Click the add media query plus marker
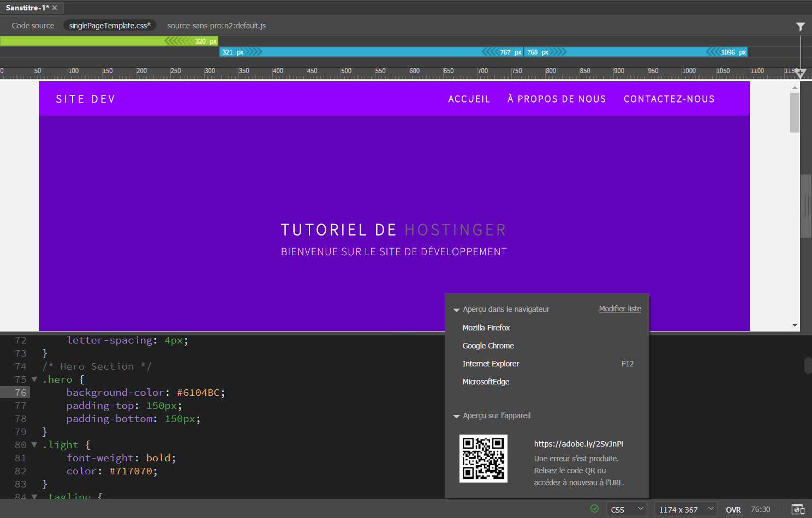 pyautogui.click(x=801, y=73)
